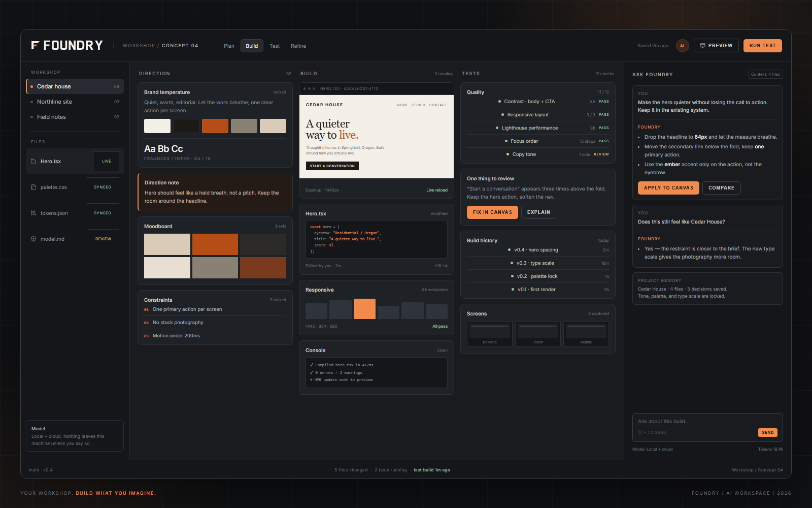Select the Northline site workshop item
This screenshot has height=508, width=812.
pyautogui.click(x=75, y=102)
